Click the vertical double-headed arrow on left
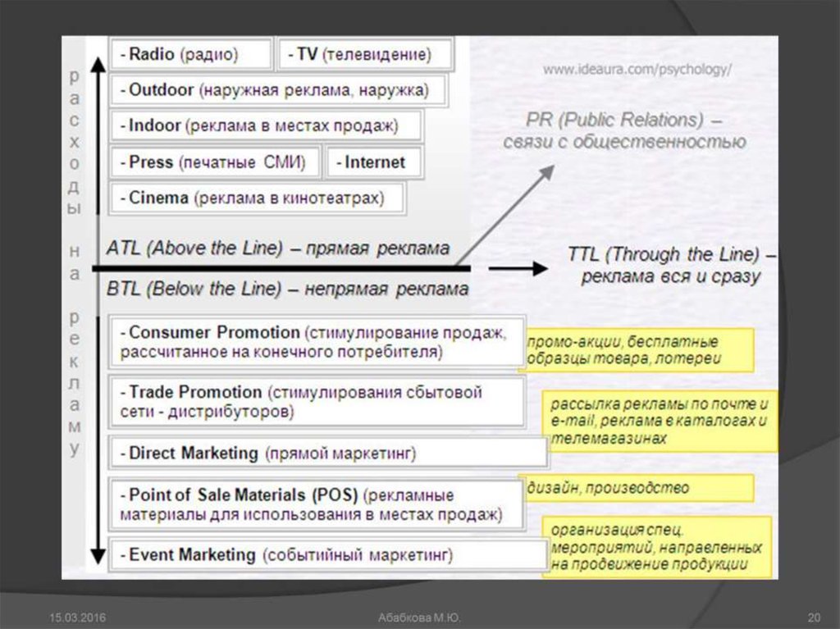Image resolution: width=840 pixels, height=629 pixels. point(97,312)
